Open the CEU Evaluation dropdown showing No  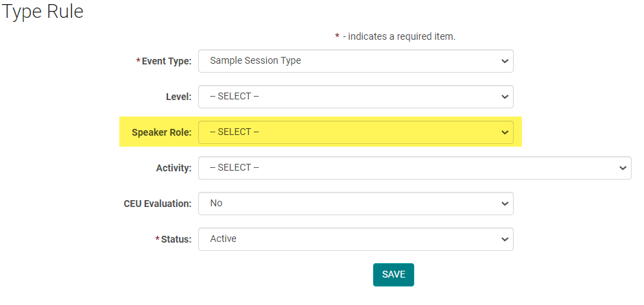point(355,204)
